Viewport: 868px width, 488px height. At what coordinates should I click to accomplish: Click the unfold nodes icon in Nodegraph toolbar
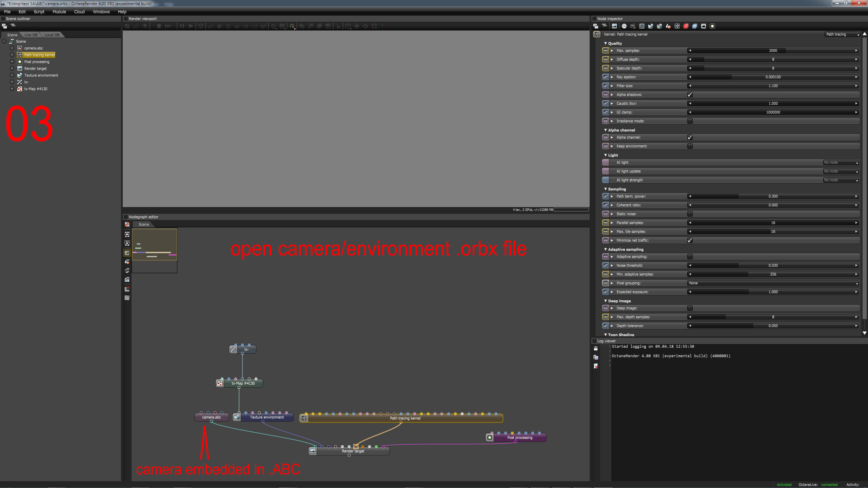click(127, 234)
